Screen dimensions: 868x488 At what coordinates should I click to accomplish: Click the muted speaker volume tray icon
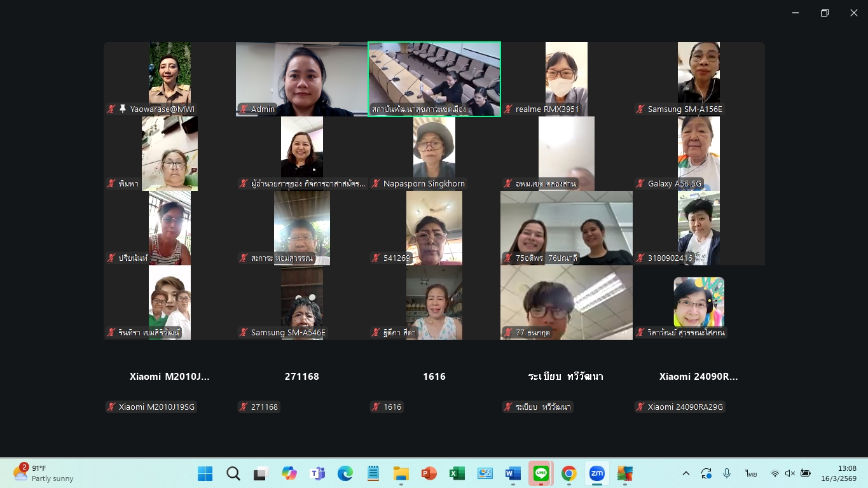tap(790, 473)
